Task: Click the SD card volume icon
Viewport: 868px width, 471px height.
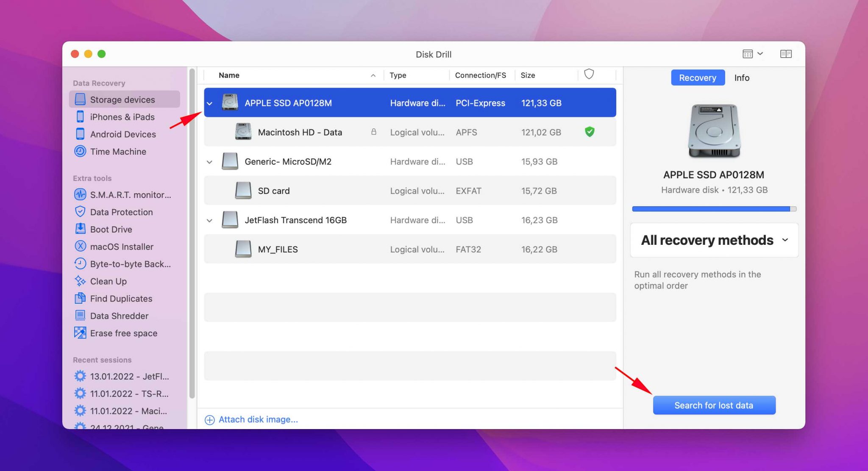Action: (x=243, y=191)
